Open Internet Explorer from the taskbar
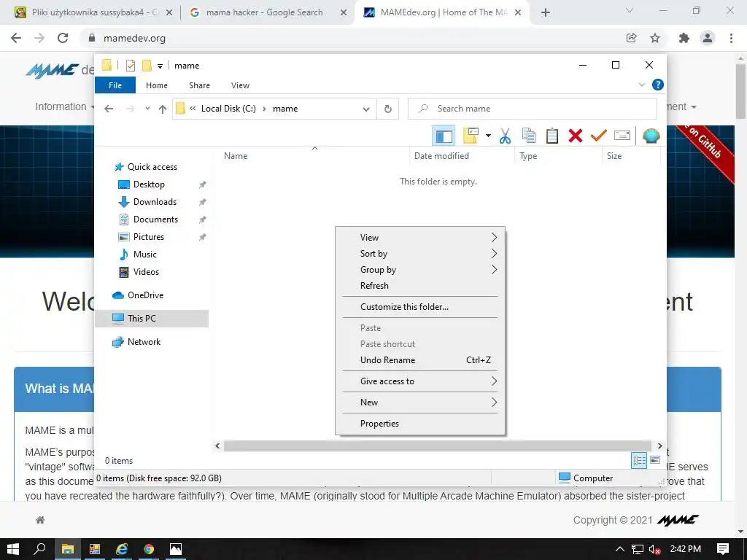The height and width of the screenshot is (560, 747). click(x=122, y=549)
